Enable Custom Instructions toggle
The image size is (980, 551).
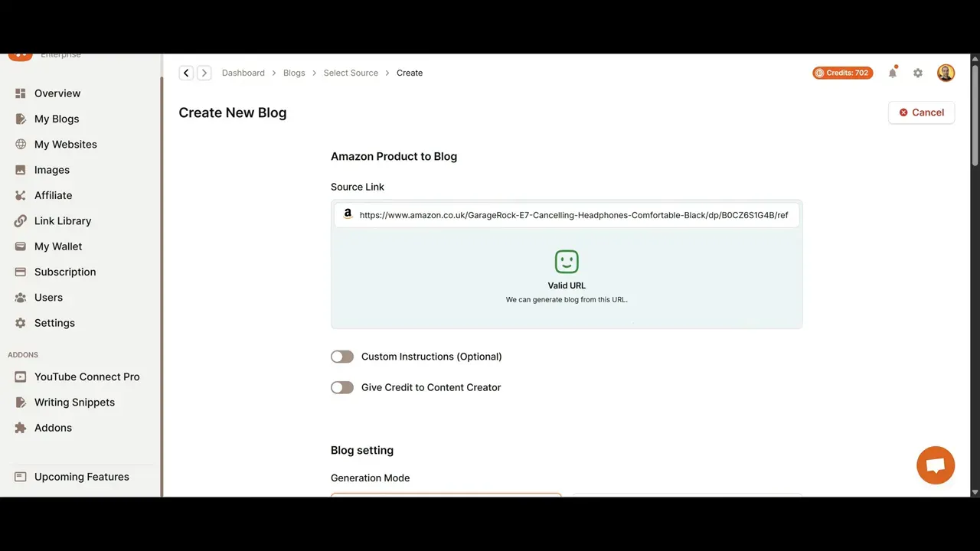coord(342,357)
